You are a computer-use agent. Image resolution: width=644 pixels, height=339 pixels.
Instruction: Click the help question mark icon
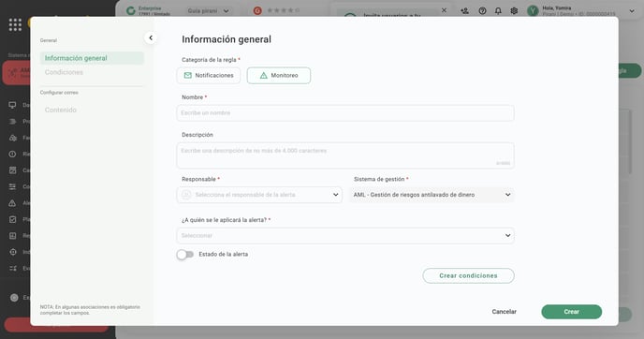pyautogui.click(x=482, y=11)
